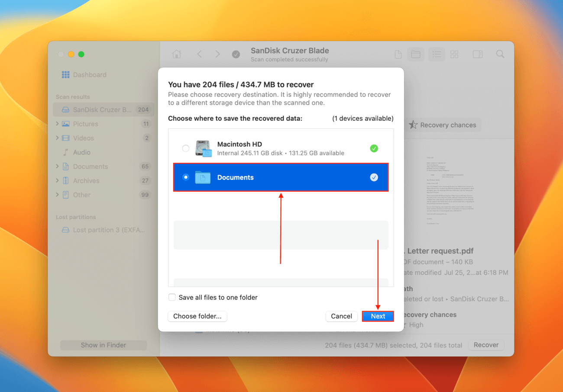
Task: Click the Documents sidebar file icon
Action: 66,167
